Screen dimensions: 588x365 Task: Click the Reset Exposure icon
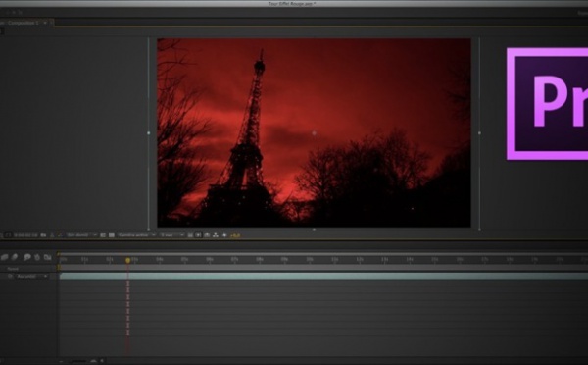224,235
